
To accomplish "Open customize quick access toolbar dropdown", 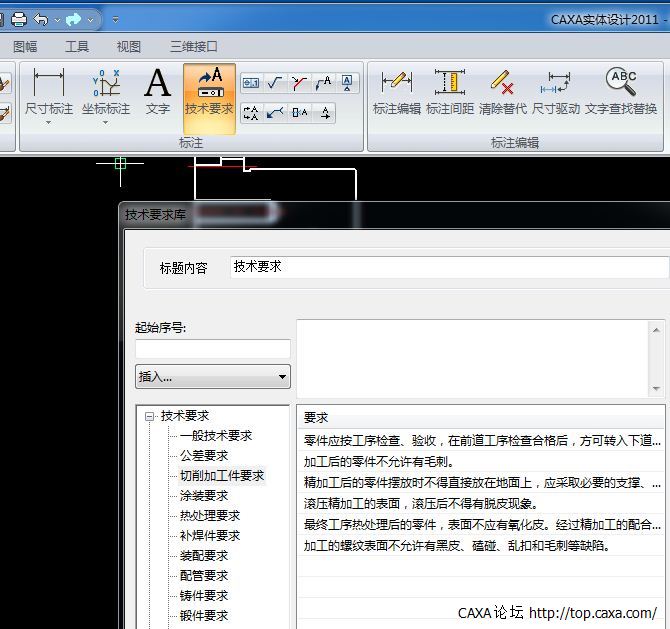I will (115, 20).
